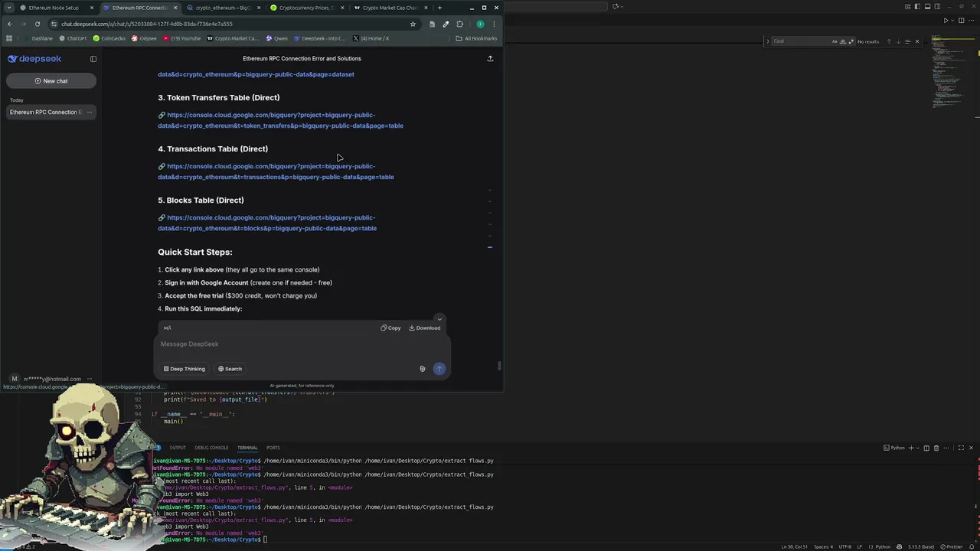
Task: Send message with the blue arrow button
Action: (439, 369)
